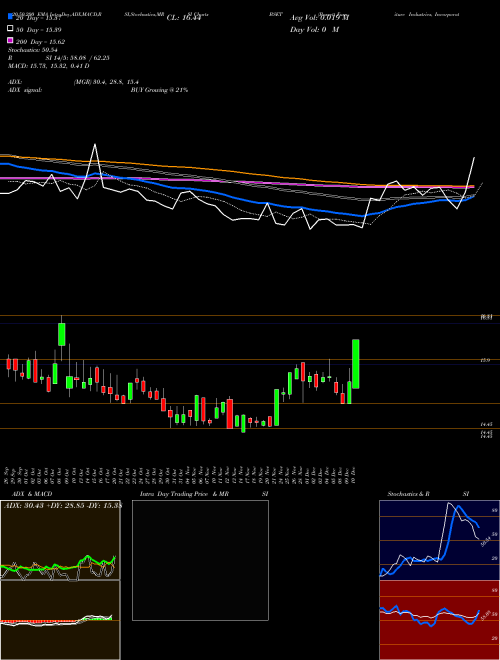Click the 14.45 price axis label
The image size is (500, 660).
(x=487, y=425)
